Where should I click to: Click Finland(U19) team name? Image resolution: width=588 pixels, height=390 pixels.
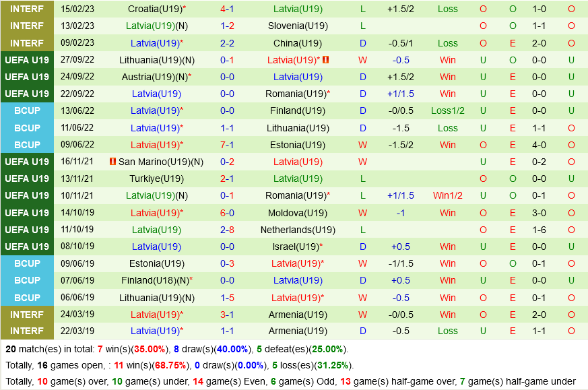point(298,110)
